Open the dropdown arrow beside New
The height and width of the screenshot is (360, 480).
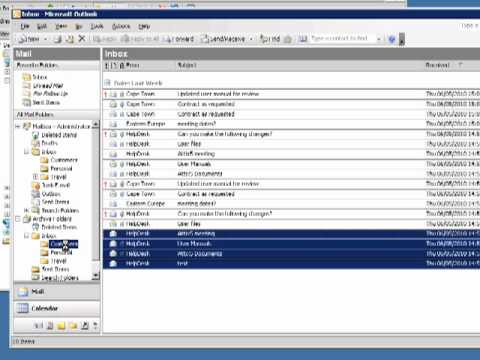click(46, 39)
